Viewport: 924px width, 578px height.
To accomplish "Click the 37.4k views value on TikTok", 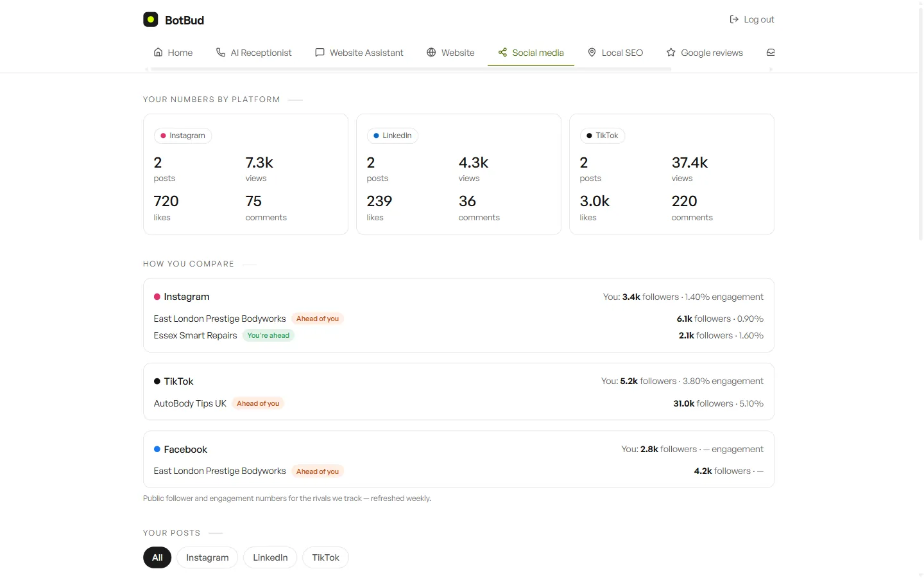I will click(690, 162).
